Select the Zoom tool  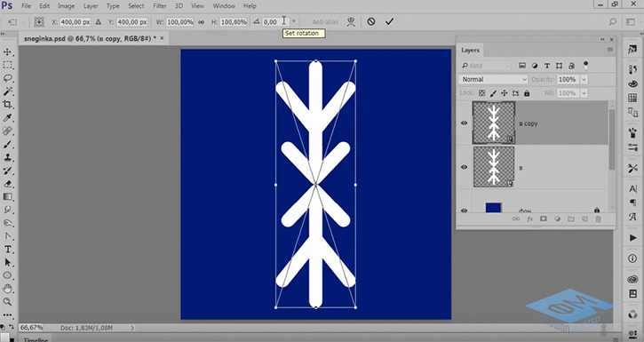[x=7, y=302]
